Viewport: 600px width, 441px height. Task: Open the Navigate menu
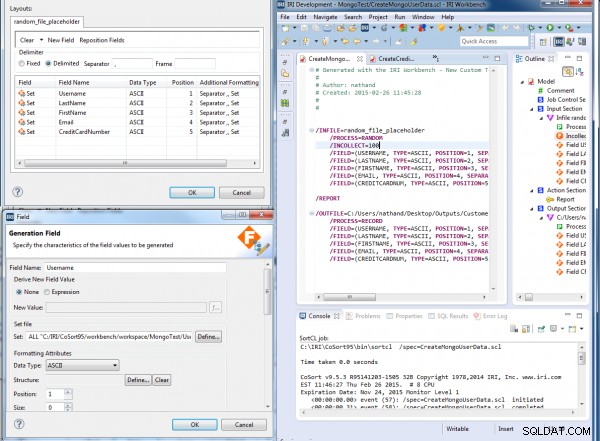click(325, 17)
